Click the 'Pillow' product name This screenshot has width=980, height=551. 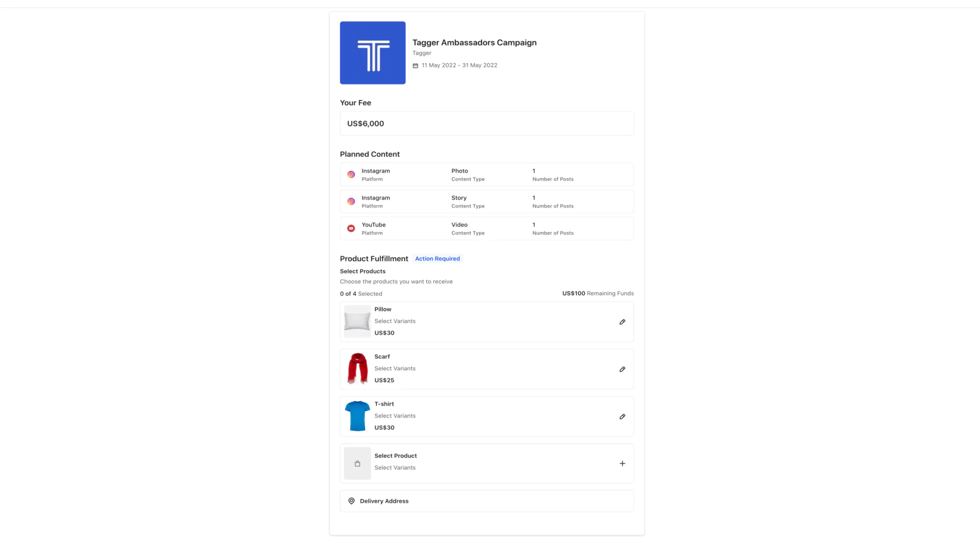pyautogui.click(x=383, y=310)
